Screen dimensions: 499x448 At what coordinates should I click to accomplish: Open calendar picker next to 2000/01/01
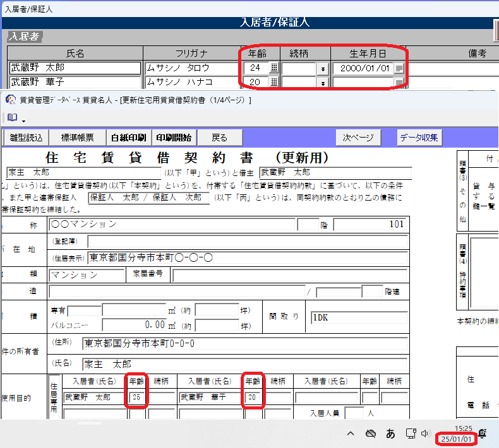pos(399,68)
